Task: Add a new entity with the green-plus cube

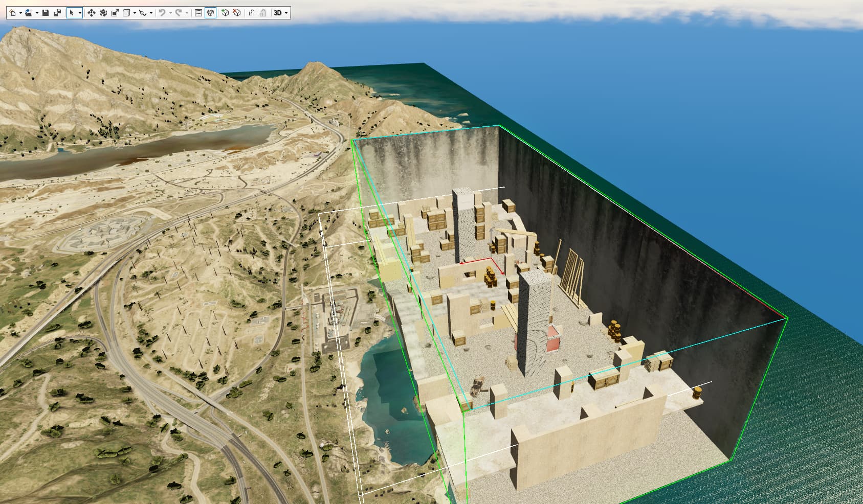Action: 225,13
